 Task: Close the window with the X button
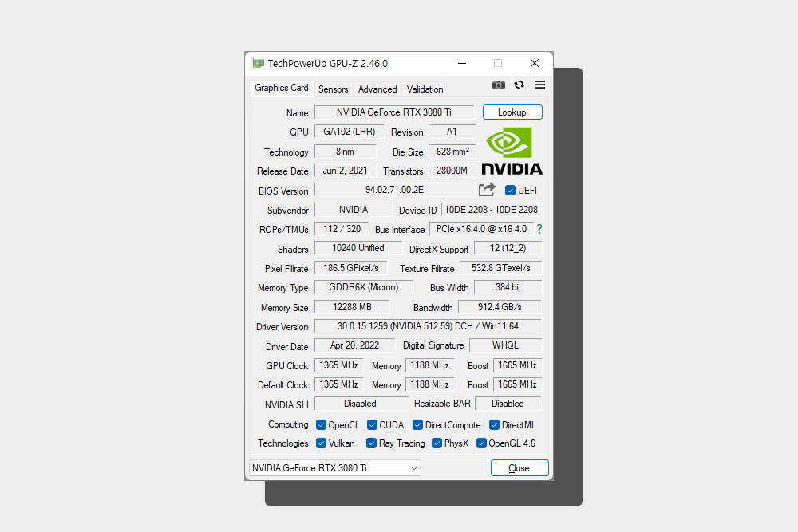[535, 63]
